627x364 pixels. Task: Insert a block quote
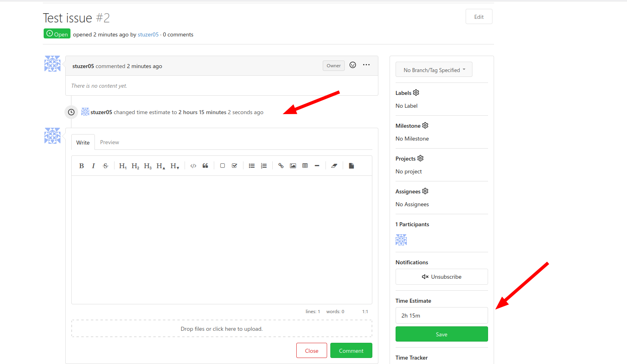coord(205,166)
